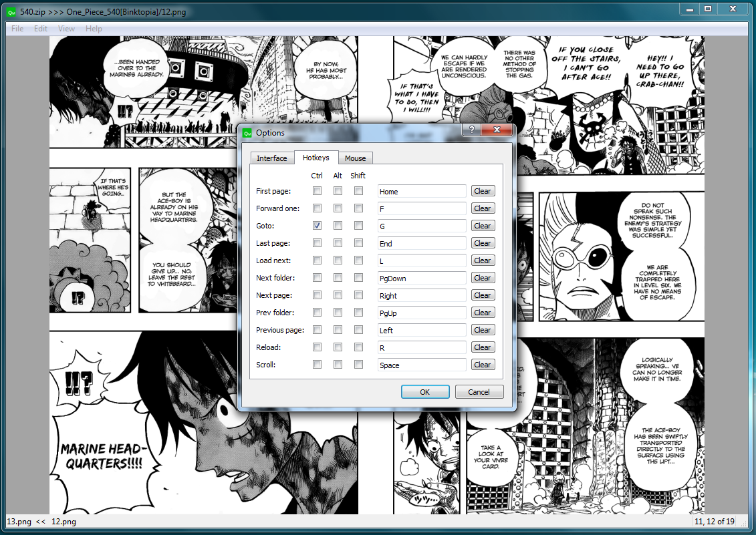The height and width of the screenshot is (535, 756).
Task: Click the page counter '11, 12 of 19'
Action: tap(715, 522)
